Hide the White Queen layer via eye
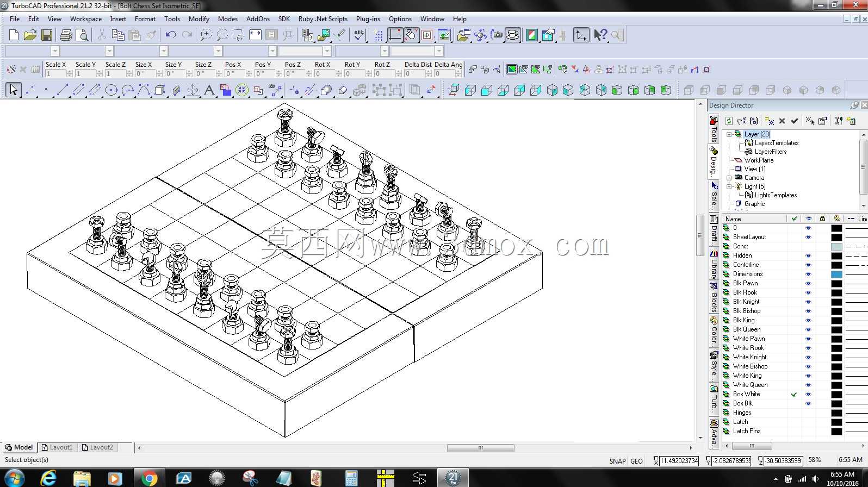The height and width of the screenshot is (487, 868). pyautogui.click(x=808, y=385)
